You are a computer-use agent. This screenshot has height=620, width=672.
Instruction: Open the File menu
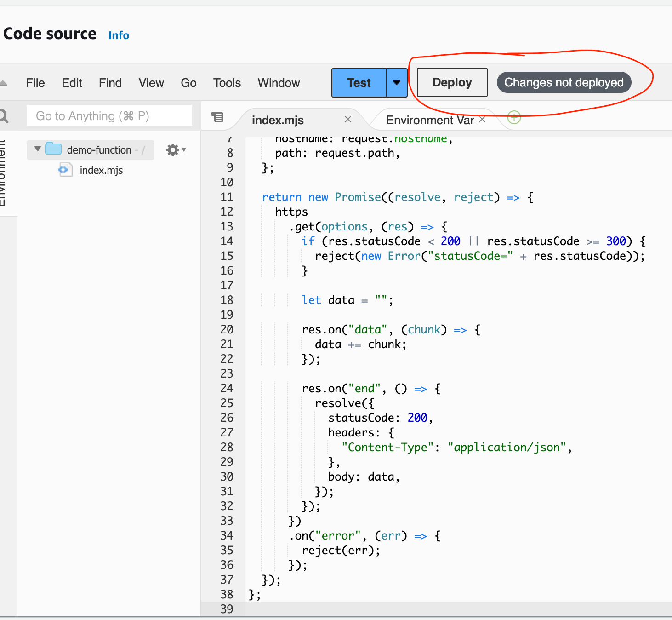(35, 83)
